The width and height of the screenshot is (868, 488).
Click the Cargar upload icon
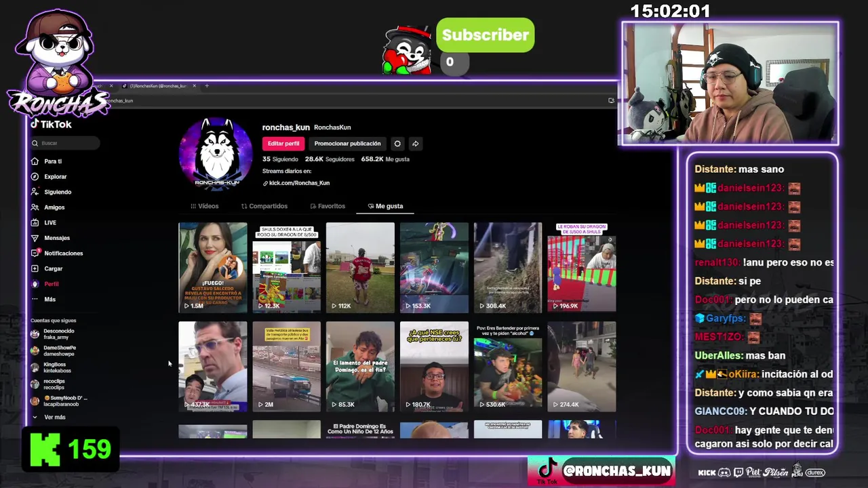(x=35, y=268)
